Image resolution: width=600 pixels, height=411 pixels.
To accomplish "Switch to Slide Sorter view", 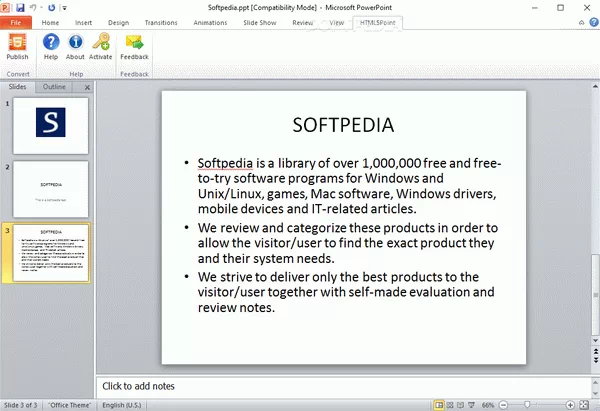I will [450, 404].
